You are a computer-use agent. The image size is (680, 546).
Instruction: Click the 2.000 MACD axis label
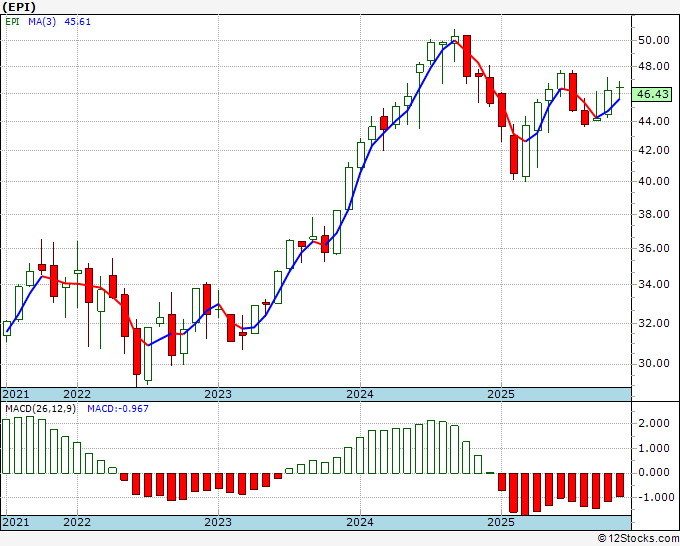tap(654, 424)
